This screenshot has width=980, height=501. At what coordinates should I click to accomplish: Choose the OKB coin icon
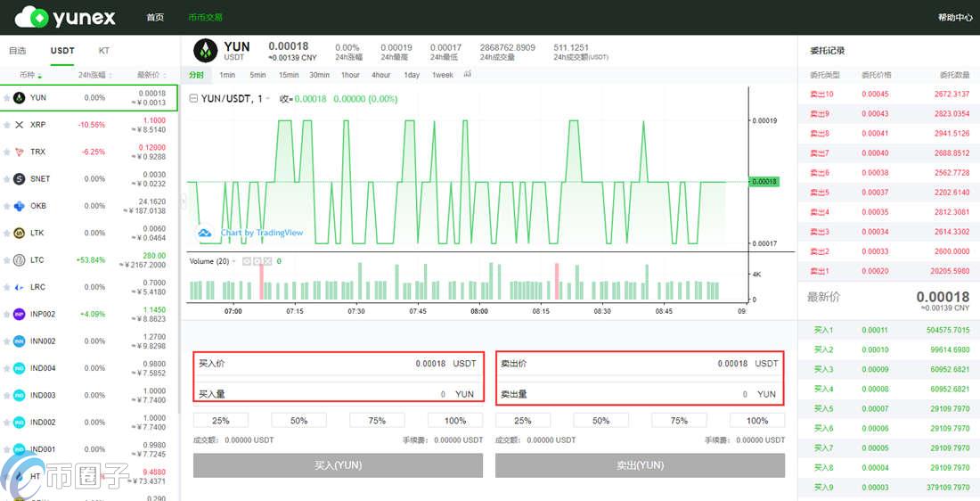click(20, 206)
